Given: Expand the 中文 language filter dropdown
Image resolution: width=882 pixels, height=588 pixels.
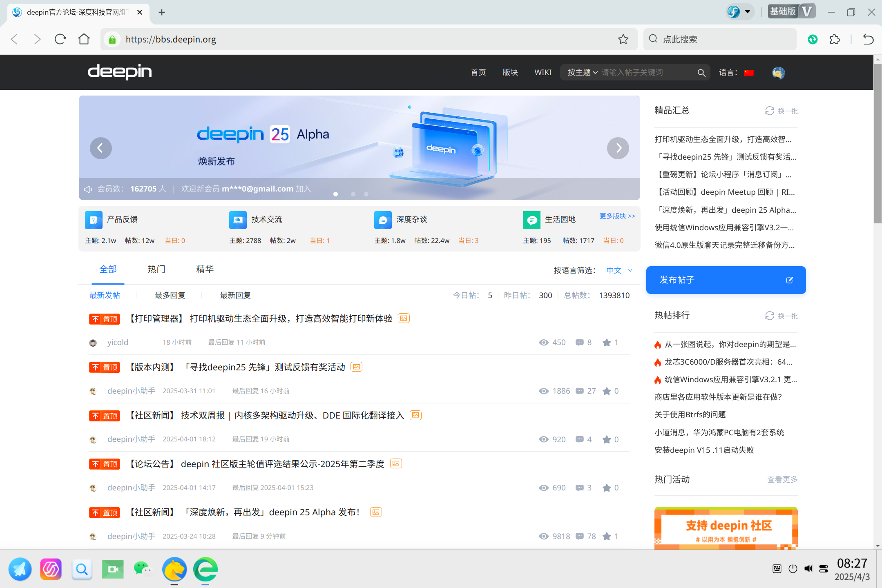Looking at the screenshot, I should [x=619, y=270].
